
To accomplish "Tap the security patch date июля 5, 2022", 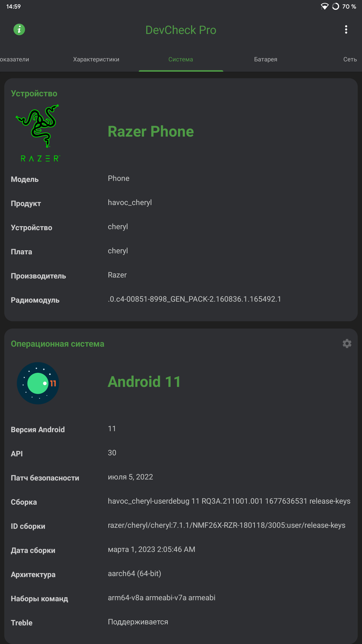I will (130, 476).
